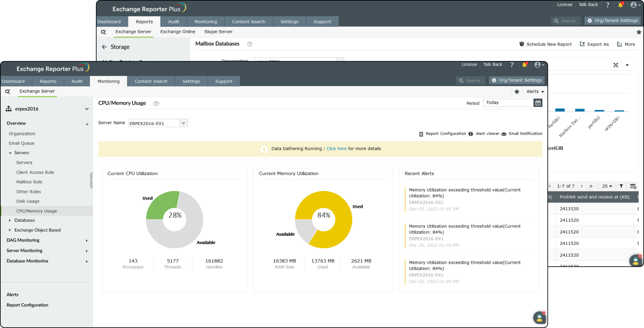The height and width of the screenshot is (328, 644).
Task: Open the Alerts dropdown menu
Action: tap(535, 91)
